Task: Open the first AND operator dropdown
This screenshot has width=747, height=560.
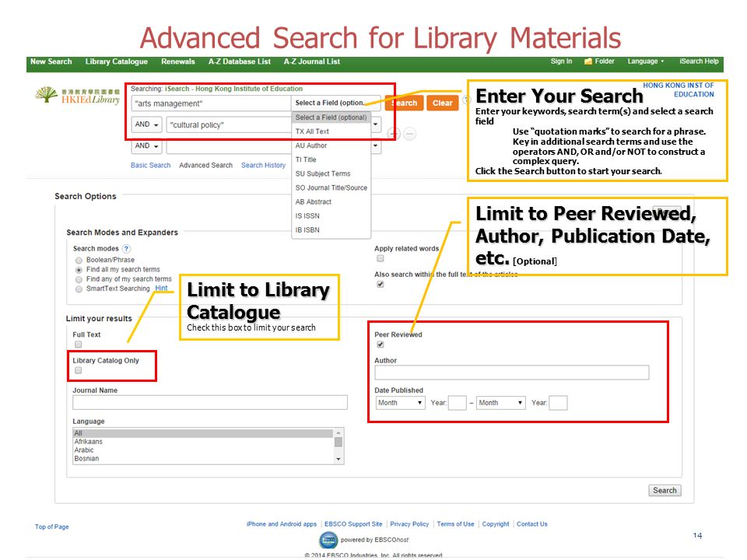Action: 147,124
